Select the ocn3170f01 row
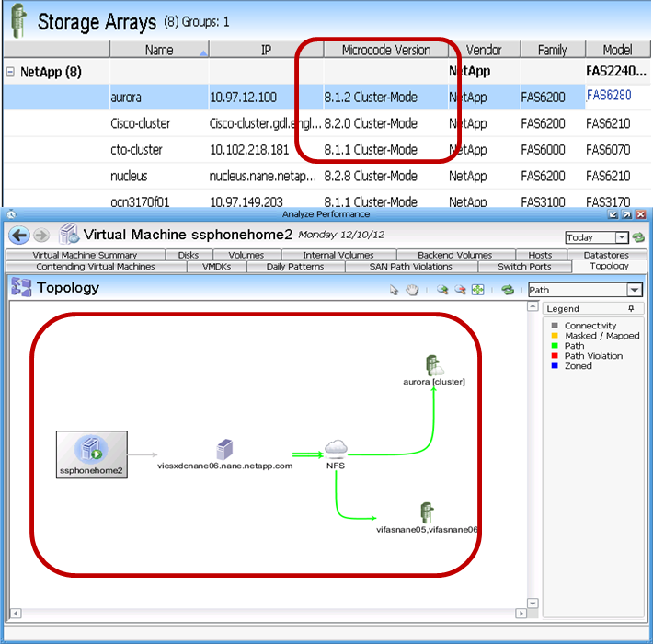The width and height of the screenshot is (653, 644). pos(326,201)
